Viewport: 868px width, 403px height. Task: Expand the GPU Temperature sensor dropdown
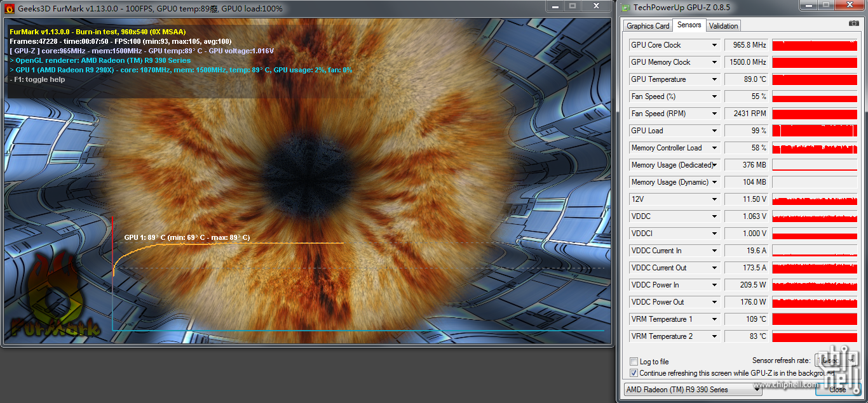(714, 79)
